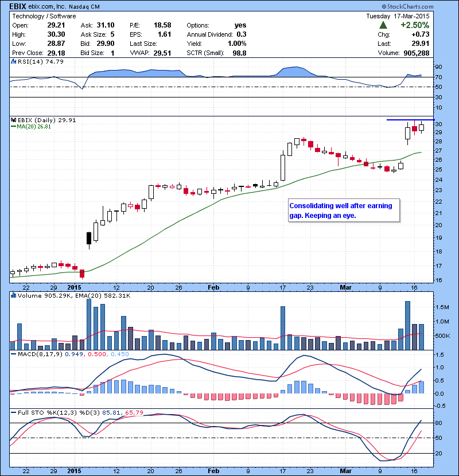Click the green up-triangle change indicator
Viewport: 459px width, 476px height.
pyautogui.click(x=383, y=25)
